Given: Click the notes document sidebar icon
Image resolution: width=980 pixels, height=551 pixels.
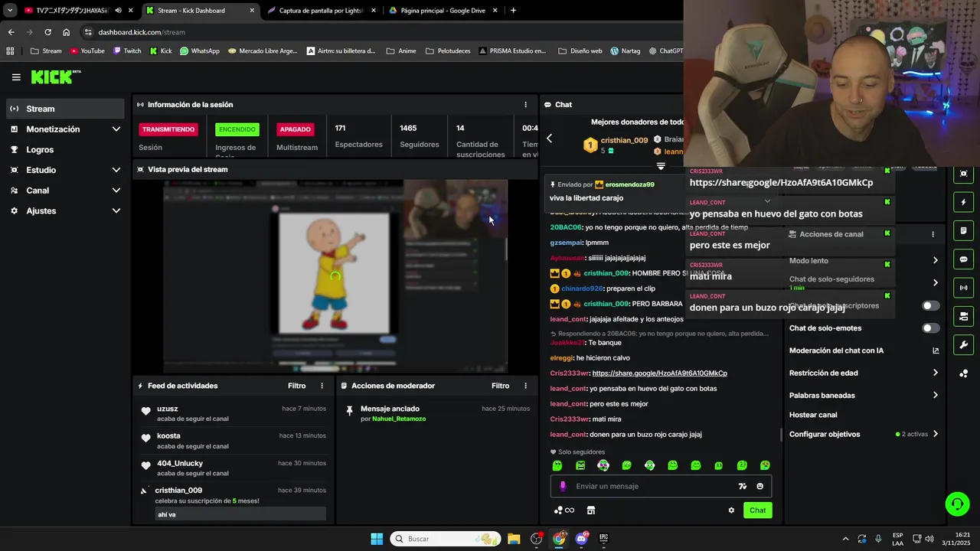Looking at the screenshot, I should pos(963,230).
